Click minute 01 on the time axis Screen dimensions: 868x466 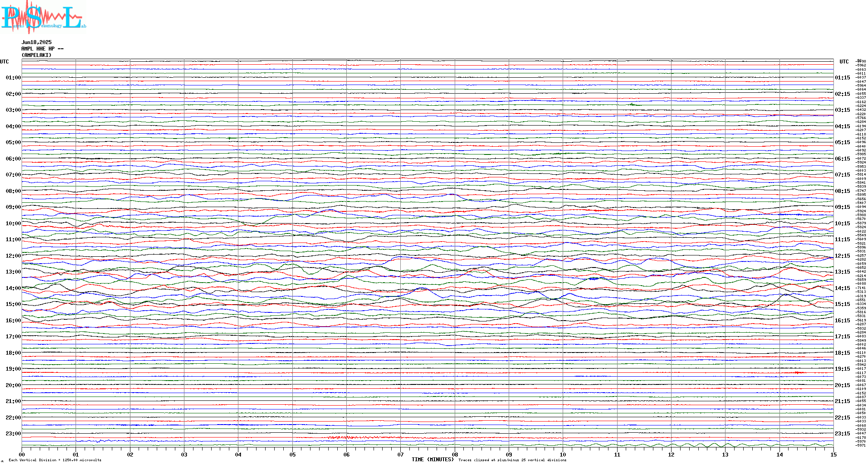[76, 454]
